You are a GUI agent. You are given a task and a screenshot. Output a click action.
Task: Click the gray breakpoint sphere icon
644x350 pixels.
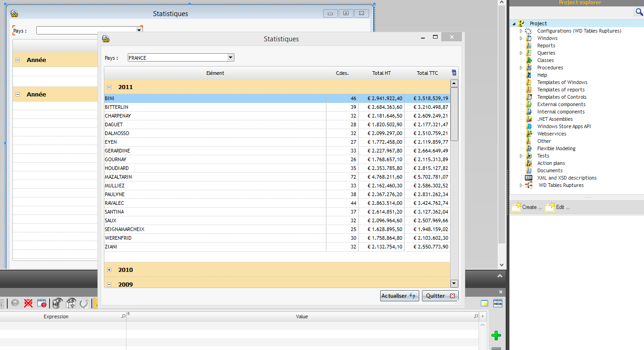(15, 303)
